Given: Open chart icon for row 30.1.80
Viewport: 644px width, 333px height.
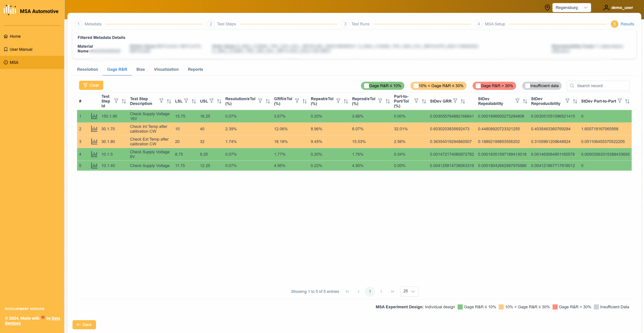Looking at the screenshot, I should [x=94, y=142].
